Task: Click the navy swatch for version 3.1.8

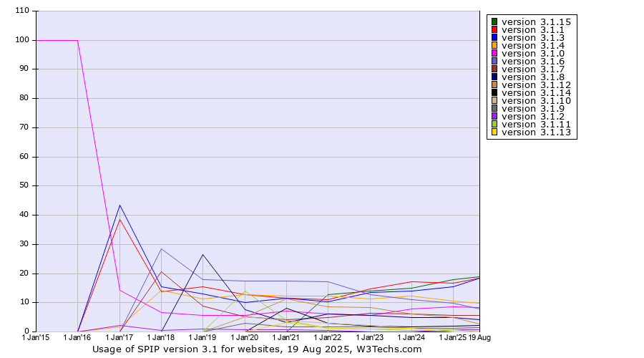Action: coord(494,77)
